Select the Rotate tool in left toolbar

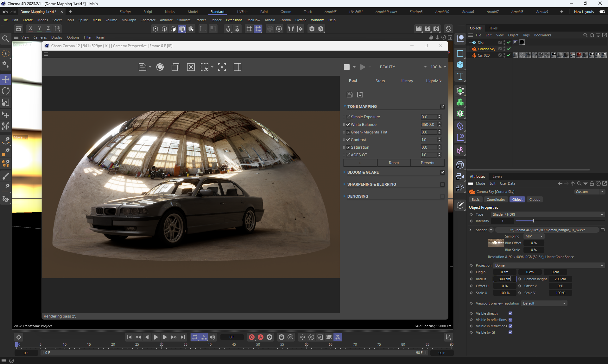coord(6,91)
